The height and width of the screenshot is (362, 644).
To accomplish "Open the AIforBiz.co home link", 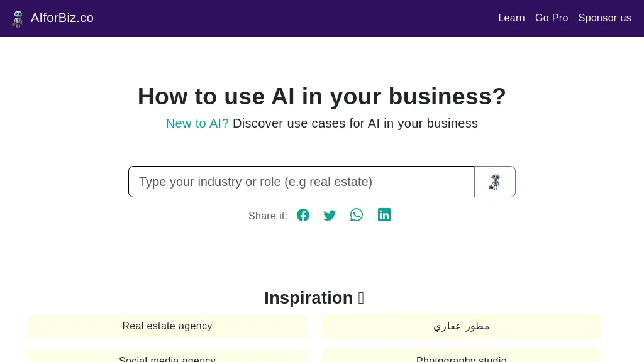I will (62, 18).
